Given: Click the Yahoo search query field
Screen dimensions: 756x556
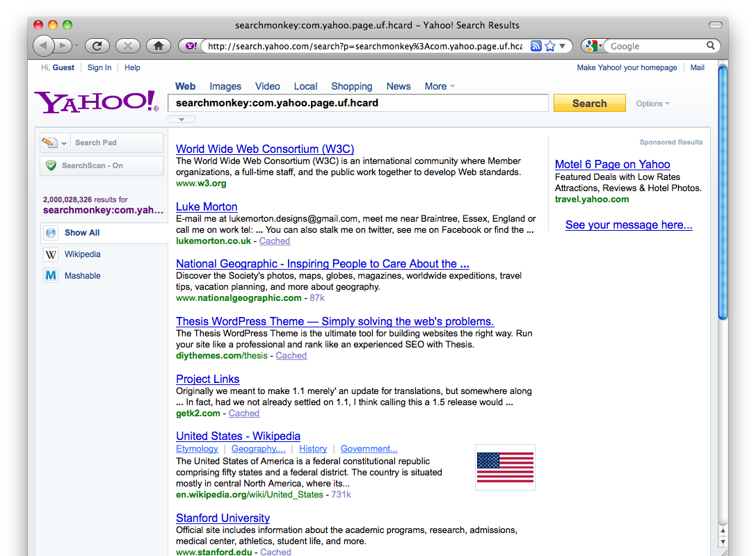Looking at the screenshot, I should pyautogui.click(x=357, y=103).
